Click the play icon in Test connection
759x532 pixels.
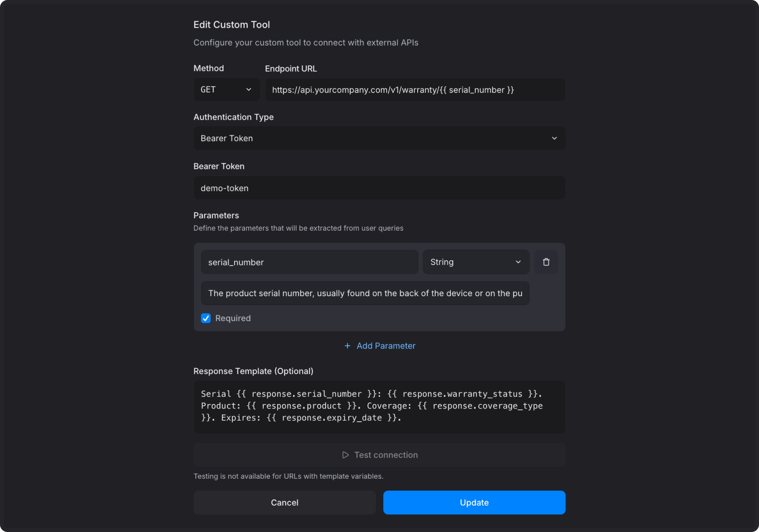pyautogui.click(x=346, y=455)
